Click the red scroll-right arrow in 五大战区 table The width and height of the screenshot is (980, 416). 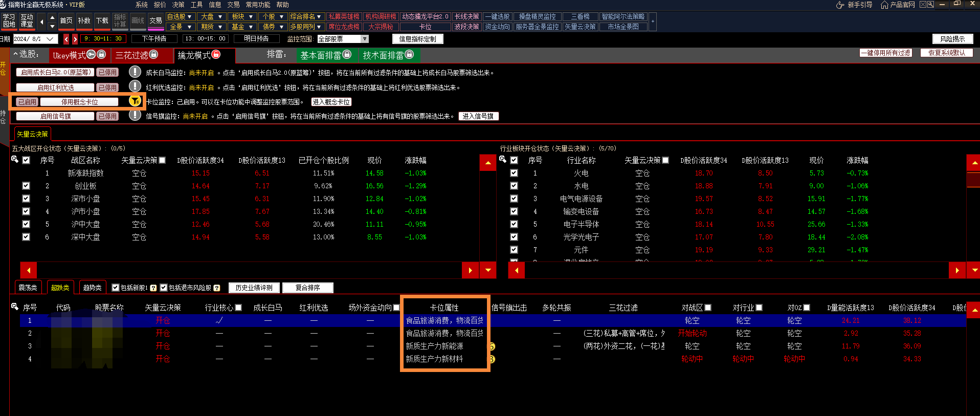(470, 270)
